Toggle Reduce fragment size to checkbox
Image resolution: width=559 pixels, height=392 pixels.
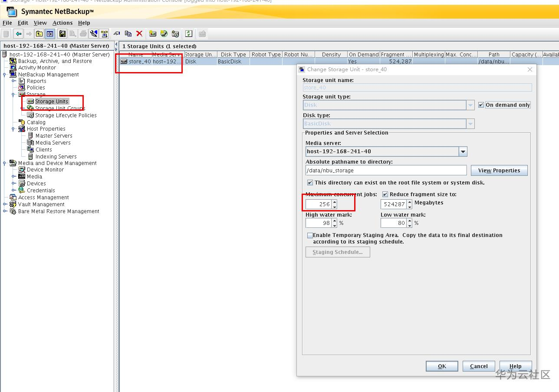(x=385, y=194)
